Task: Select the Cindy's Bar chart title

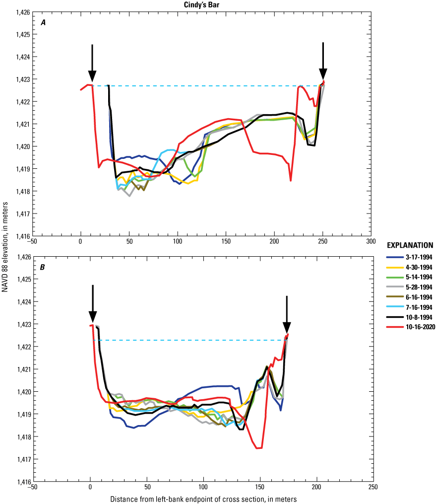Action: [x=202, y=4]
